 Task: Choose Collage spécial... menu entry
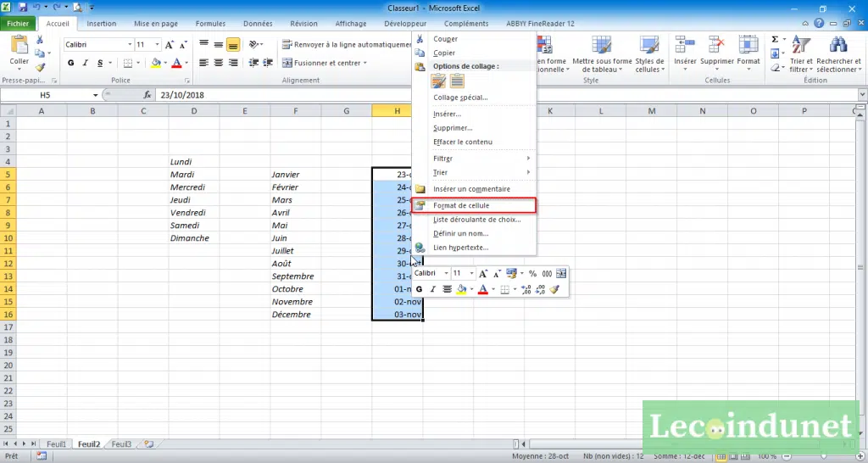point(460,98)
